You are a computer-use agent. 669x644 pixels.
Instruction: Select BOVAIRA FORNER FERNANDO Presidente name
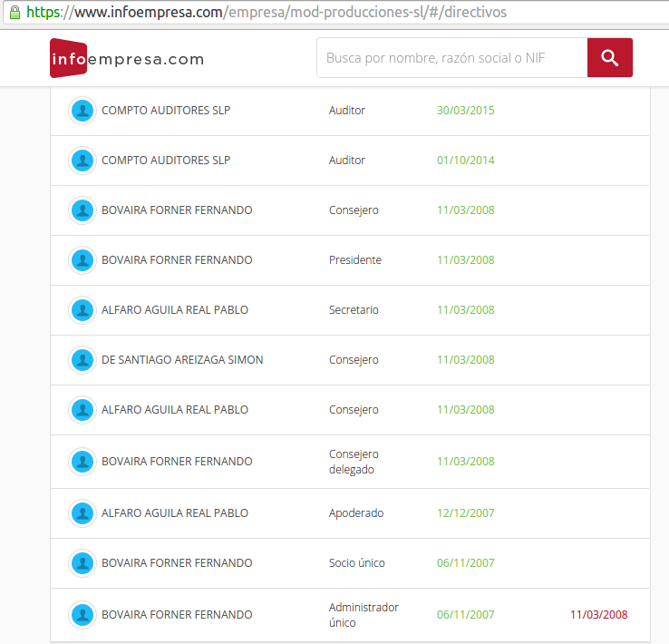coord(177,260)
